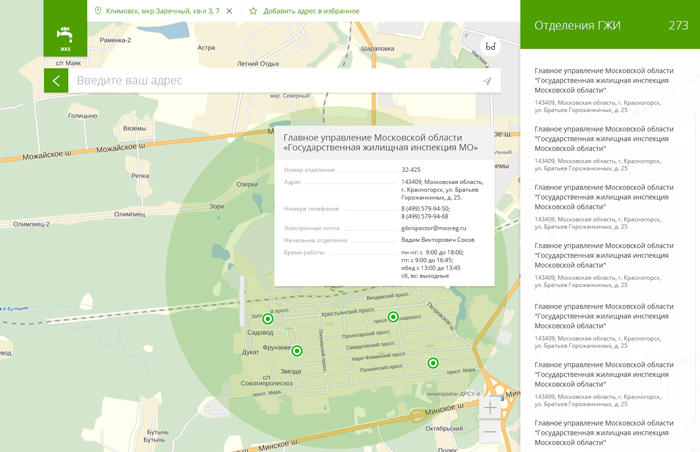
Task: Select the marker on Крестьянский просп.
Action: pos(393,317)
